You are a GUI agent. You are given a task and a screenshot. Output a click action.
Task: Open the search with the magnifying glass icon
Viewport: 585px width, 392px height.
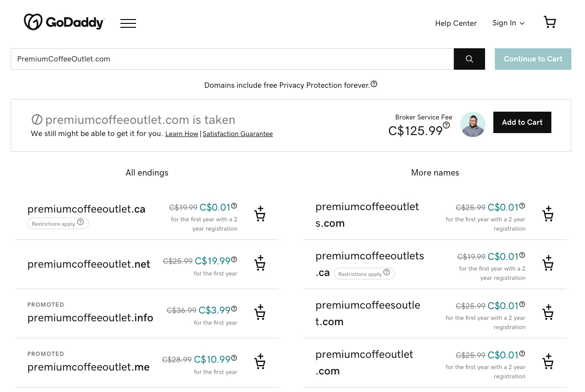(x=469, y=59)
